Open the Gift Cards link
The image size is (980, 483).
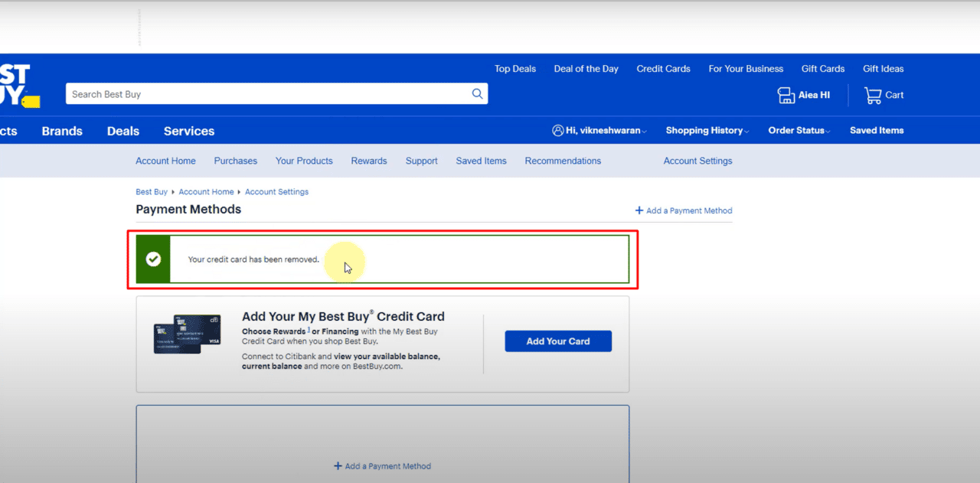click(x=823, y=69)
